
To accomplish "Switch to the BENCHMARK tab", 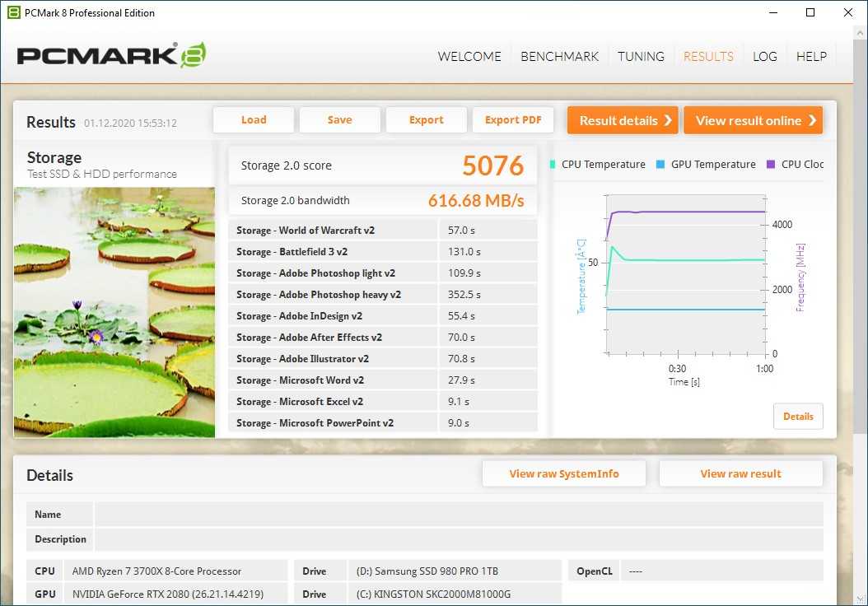I will pyautogui.click(x=559, y=57).
